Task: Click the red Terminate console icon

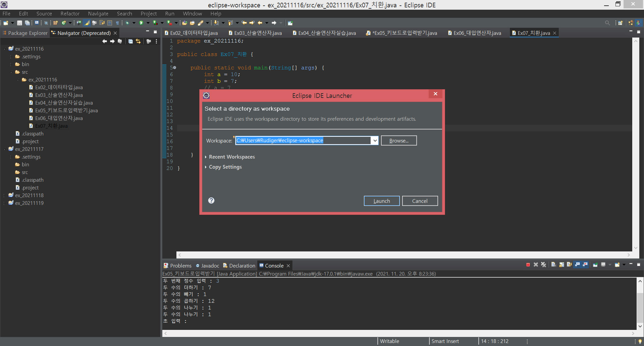Action: (528, 265)
